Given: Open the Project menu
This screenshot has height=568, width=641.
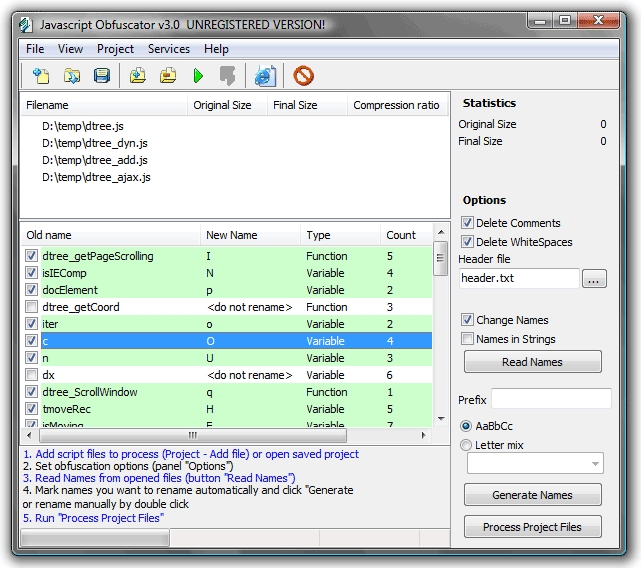Looking at the screenshot, I should pyautogui.click(x=115, y=49).
